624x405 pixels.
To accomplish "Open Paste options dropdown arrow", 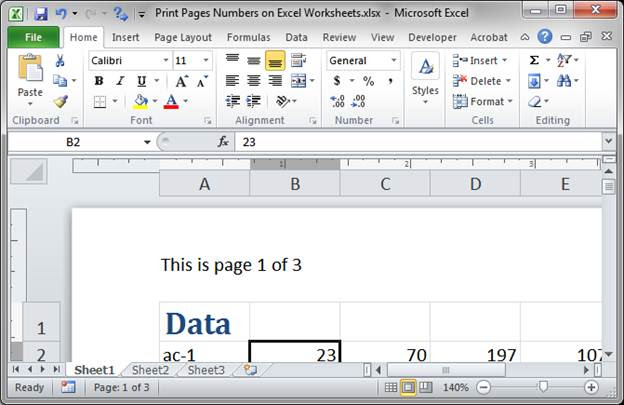I will coord(30,104).
